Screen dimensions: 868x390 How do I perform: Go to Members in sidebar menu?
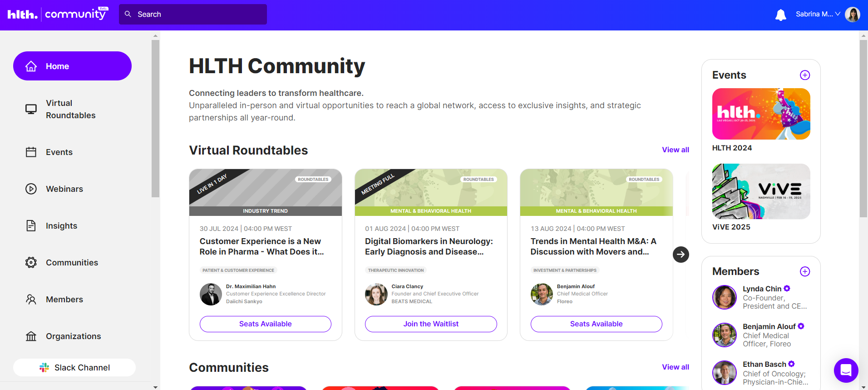click(x=64, y=300)
